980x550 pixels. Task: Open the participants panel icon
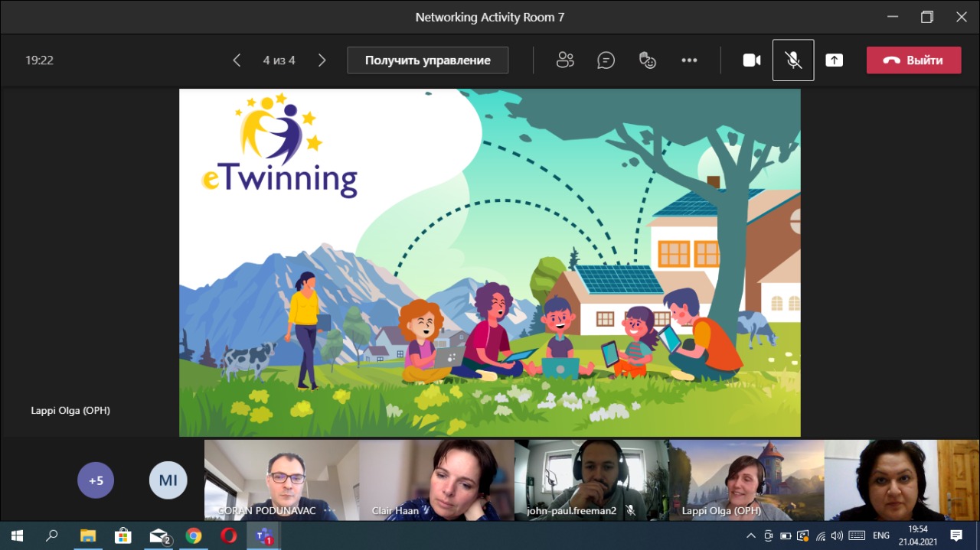(565, 60)
